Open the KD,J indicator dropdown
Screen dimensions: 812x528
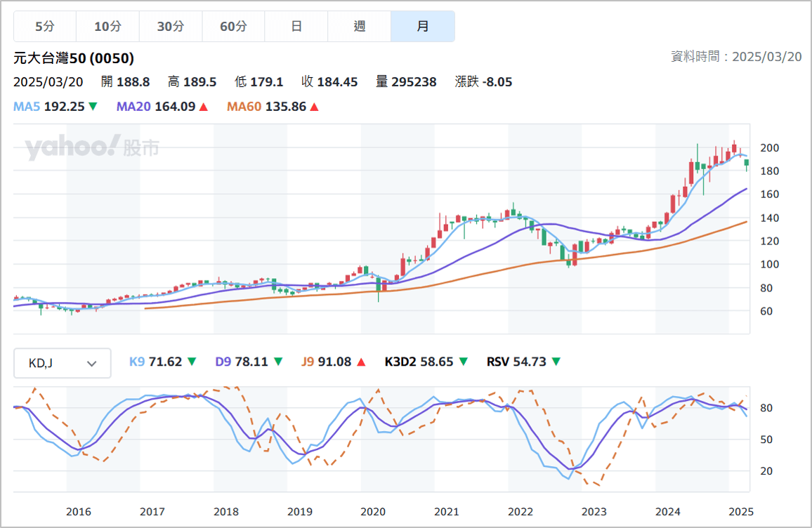point(62,363)
